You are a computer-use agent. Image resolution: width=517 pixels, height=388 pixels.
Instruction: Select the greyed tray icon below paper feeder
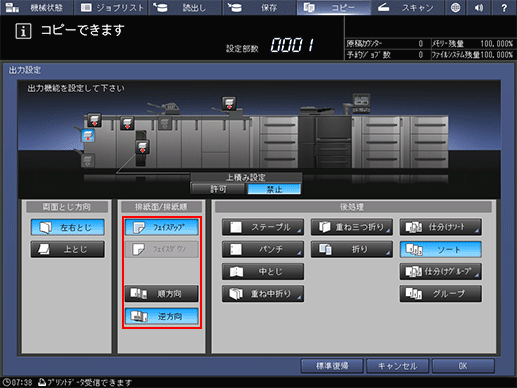tap(165, 123)
